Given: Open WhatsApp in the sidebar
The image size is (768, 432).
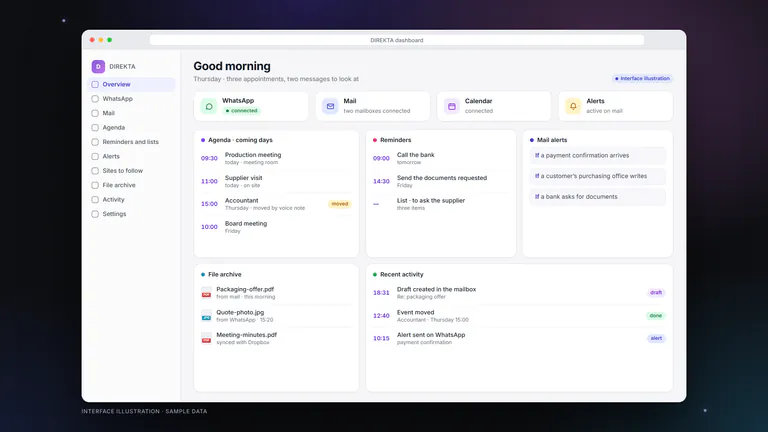Looking at the screenshot, I should (131, 98).
